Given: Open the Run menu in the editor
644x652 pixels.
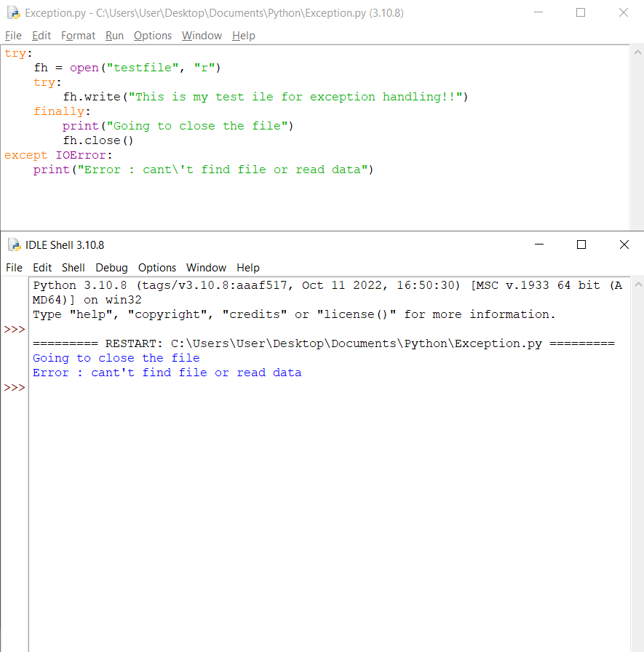Looking at the screenshot, I should 114,35.
